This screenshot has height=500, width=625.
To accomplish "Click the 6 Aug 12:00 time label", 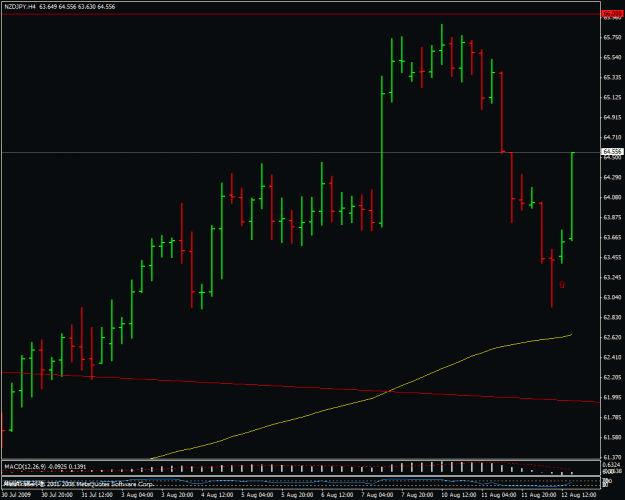I will coord(338,495).
